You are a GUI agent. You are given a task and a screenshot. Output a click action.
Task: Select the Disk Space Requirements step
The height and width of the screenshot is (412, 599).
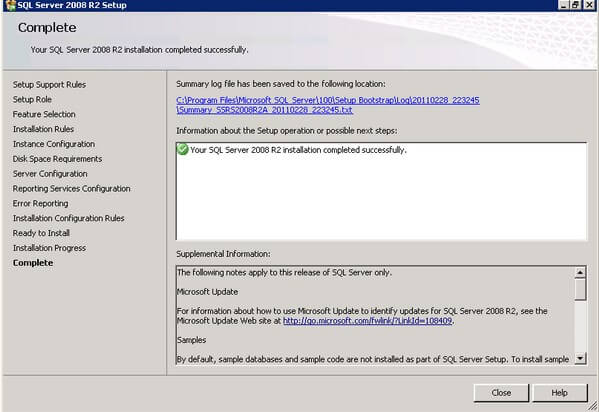coord(57,159)
